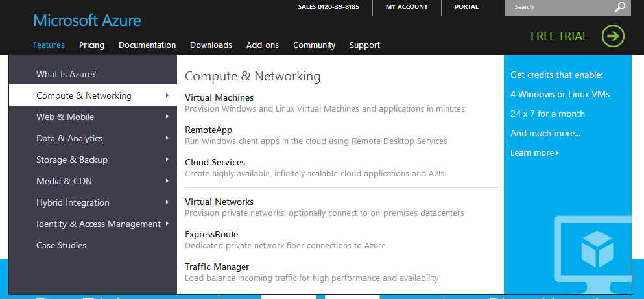This screenshot has width=644, height=299.
Task: Open the My Account link
Action: pyautogui.click(x=407, y=7)
